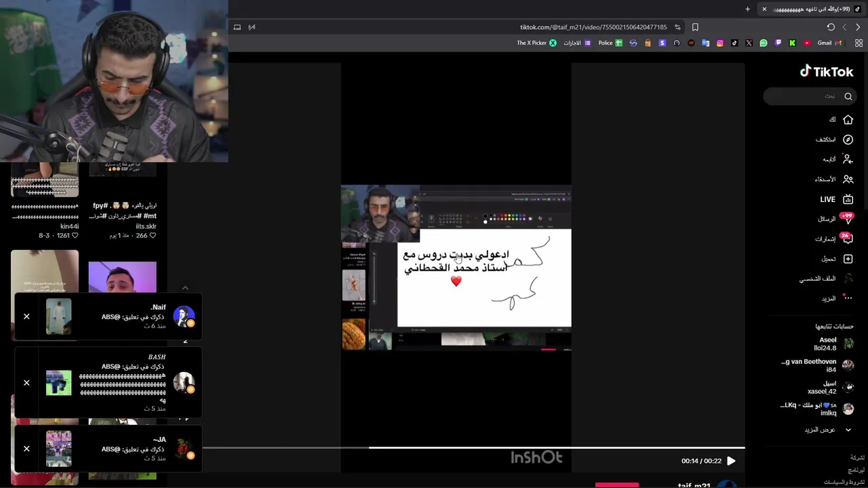Open the Gmail bookmark
The width and height of the screenshot is (868, 488).
pos(829,43)
